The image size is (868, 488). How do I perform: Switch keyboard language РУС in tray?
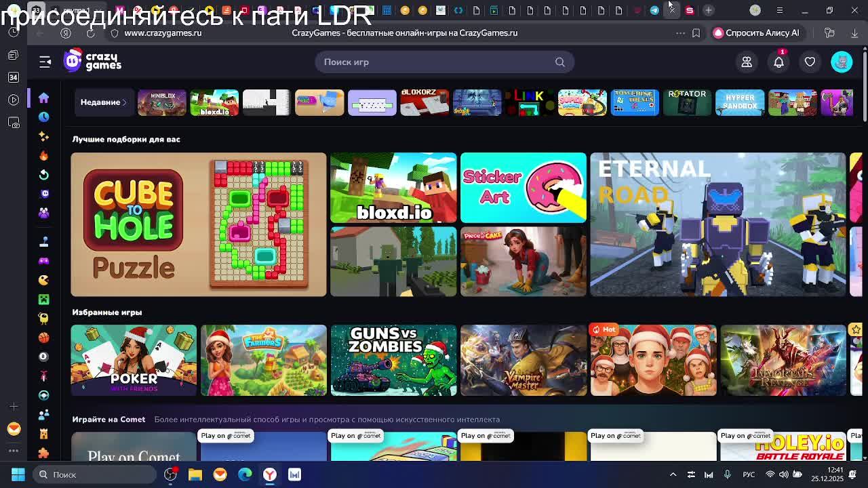point(749,474)
